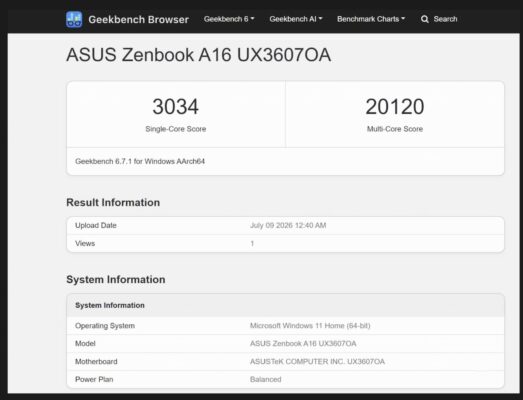
Task: Click the Power Plan row label
Action: 94,379
